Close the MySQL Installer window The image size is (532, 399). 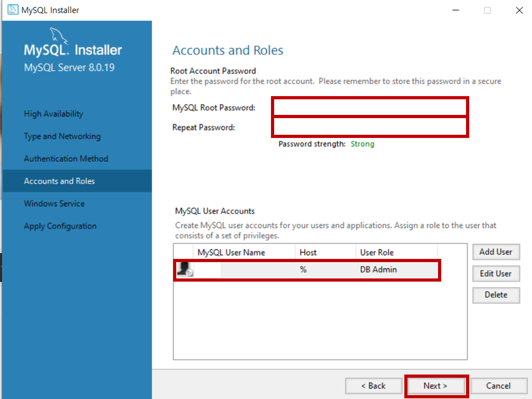tap(519, 10)
